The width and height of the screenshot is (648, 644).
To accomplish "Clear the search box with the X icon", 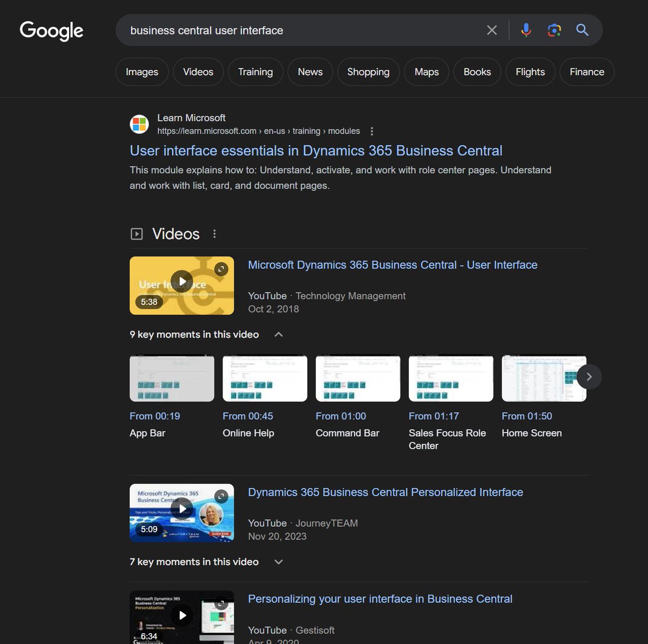I will coord(491,30).
